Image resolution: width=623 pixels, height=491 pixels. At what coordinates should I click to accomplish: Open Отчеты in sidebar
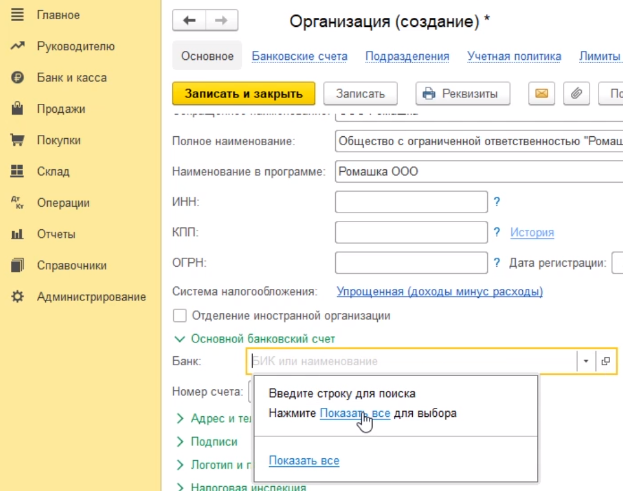tap(56, 234)
